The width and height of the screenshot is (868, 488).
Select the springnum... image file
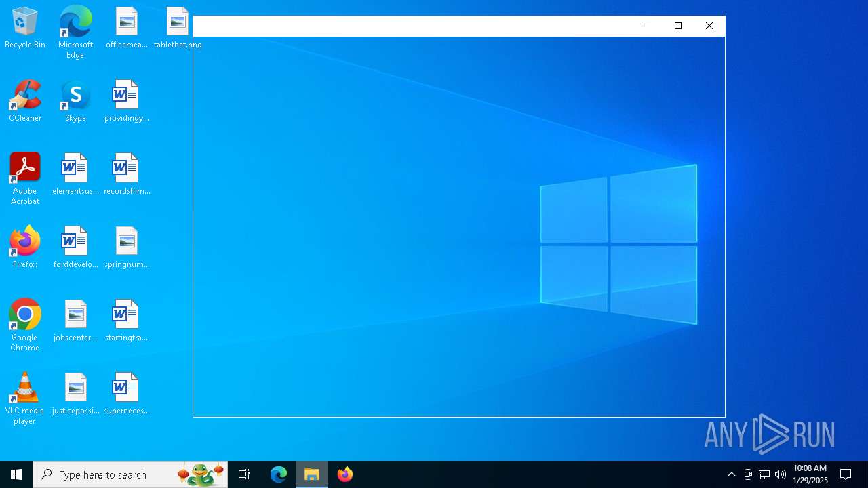(x=126, y=248)
